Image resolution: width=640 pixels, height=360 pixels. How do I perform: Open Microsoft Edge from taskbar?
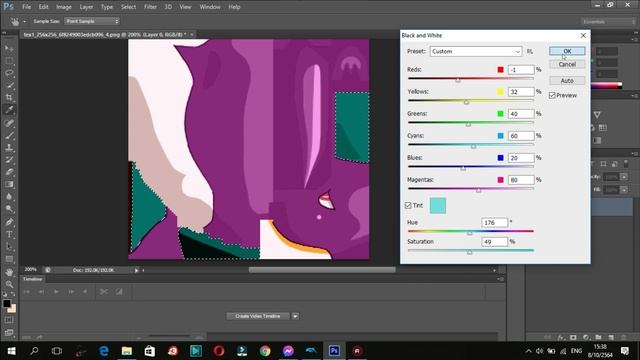(104, 351)
